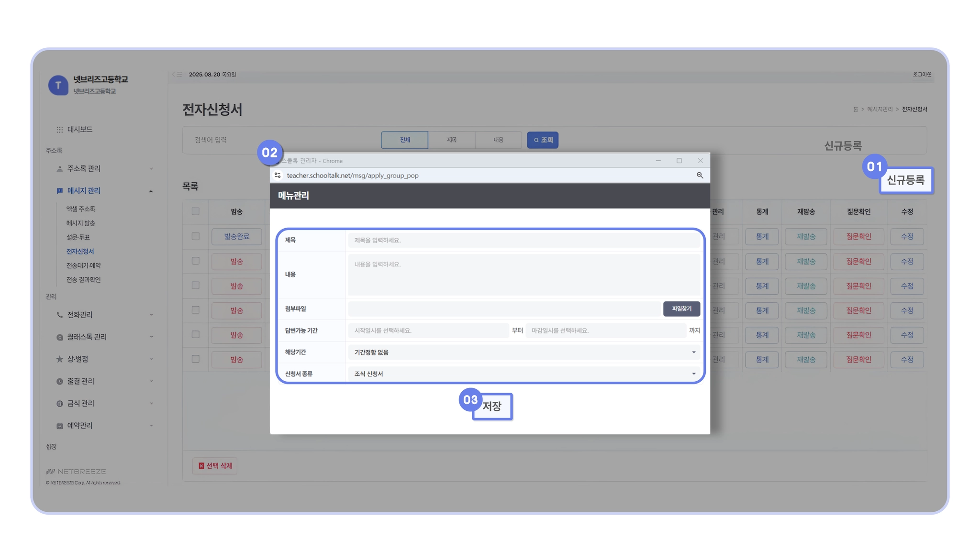Click the 파일찾기 button

coord(681,309)
